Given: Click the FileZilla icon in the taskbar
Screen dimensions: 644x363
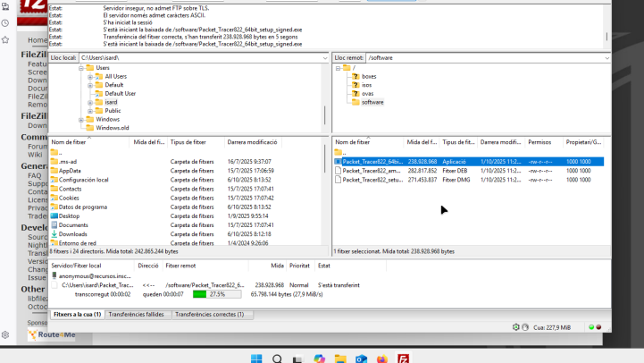Looking at the screenshot, I should pyautogui.click(x=404, y=359).
